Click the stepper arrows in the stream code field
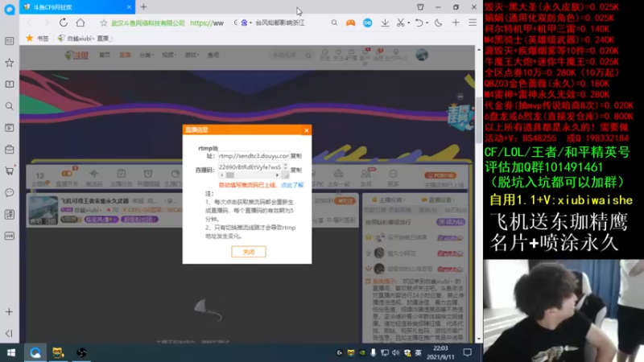The height and width of the screenshot is (362, 644). 286,167
